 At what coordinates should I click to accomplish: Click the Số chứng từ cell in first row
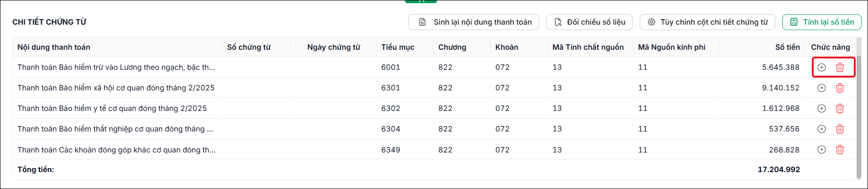pyautogui.click(x=256, y=68)
